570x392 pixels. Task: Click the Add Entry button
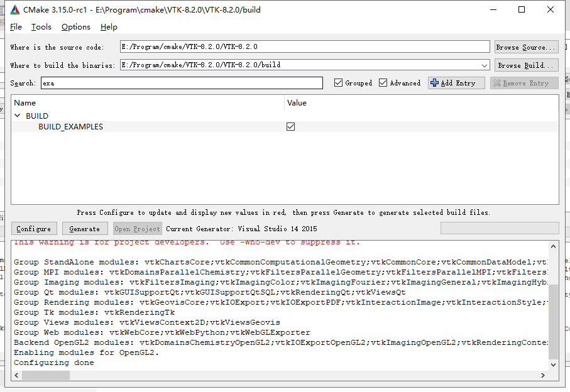pos(456,83)
